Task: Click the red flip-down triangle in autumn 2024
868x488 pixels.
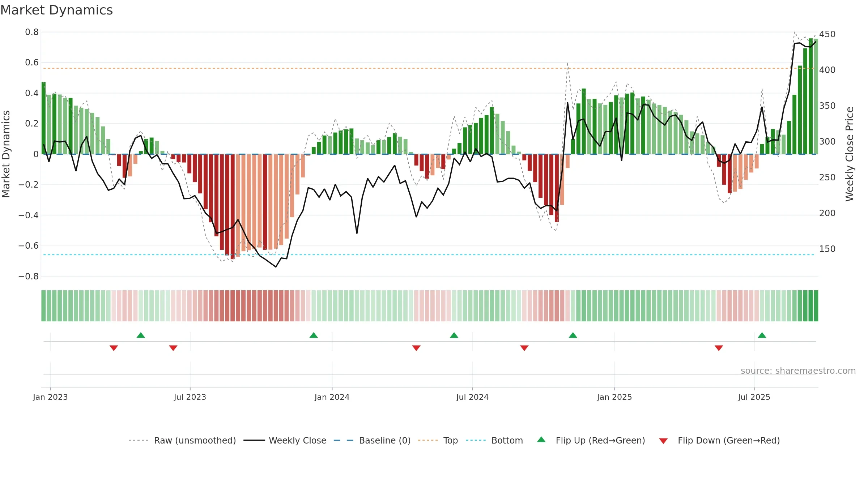Action: (x=524, y=348)
